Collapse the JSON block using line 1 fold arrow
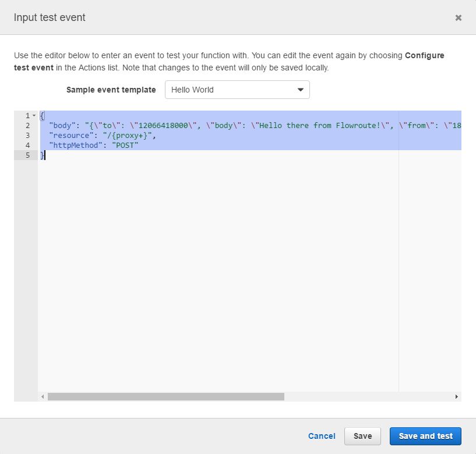The width and height of the screenshot is (476, 454). [x=34, y=116]
